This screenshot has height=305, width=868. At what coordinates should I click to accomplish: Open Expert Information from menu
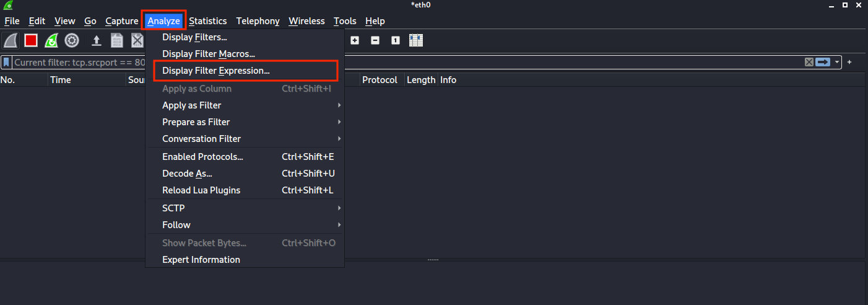tap(245, 260)
